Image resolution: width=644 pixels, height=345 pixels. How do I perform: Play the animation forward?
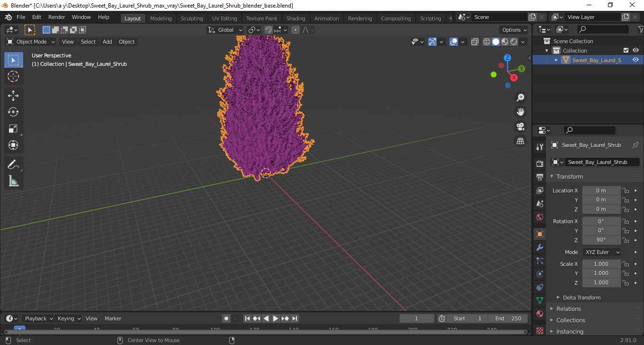click(x=276, y=318)
